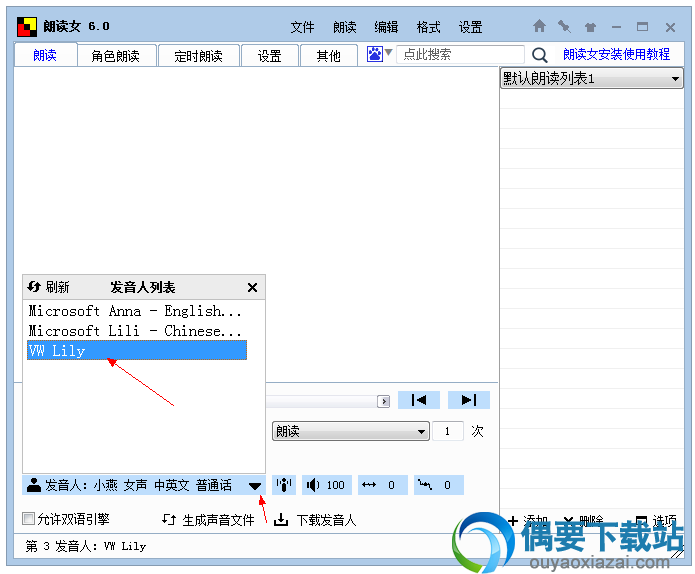Select the VW Lily voice
Viewport: 695px width, 574px height.
pos(137,350)
